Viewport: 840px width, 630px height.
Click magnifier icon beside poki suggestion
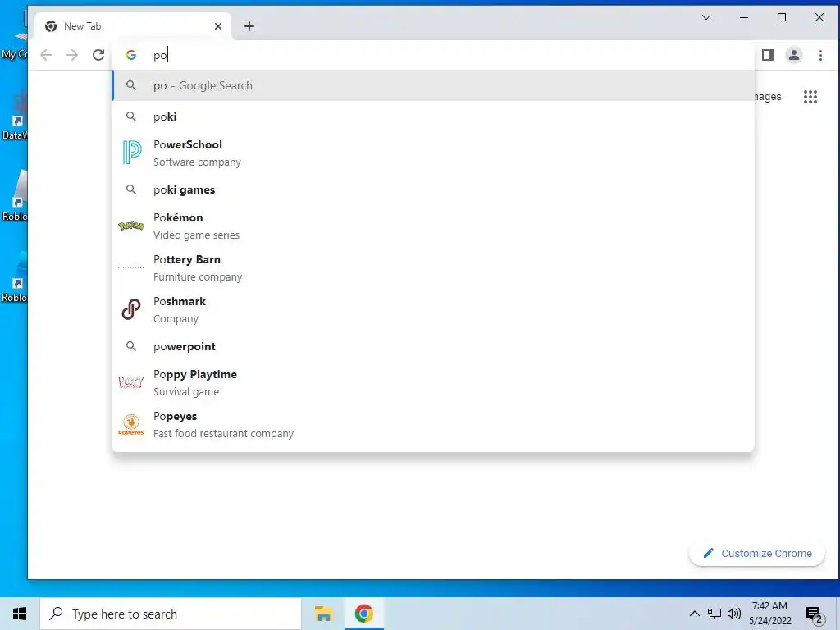click(x=130, y=116)
